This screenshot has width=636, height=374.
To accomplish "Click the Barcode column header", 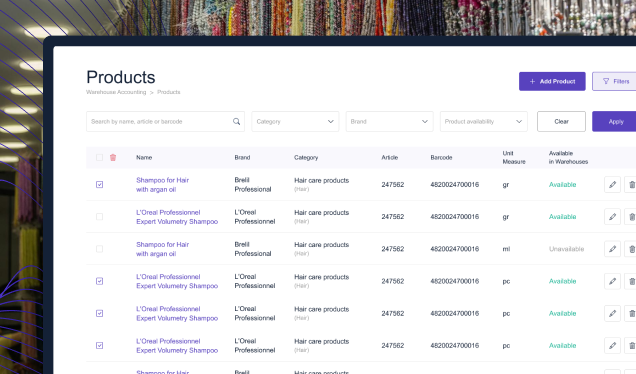I will [x=441, y=157].
